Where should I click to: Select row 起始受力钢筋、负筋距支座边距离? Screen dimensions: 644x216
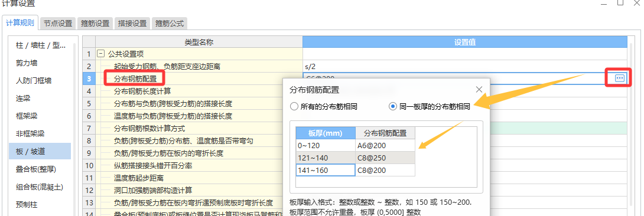point(199,66)
